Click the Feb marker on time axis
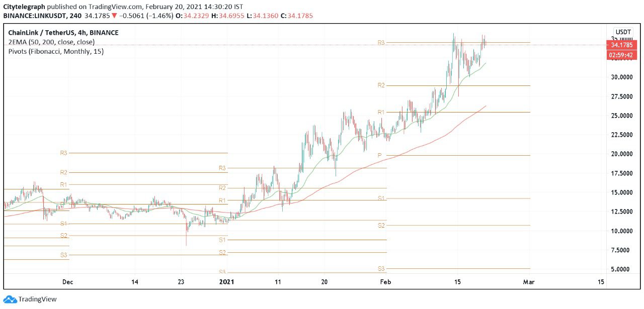 click(x=385, y=282)
